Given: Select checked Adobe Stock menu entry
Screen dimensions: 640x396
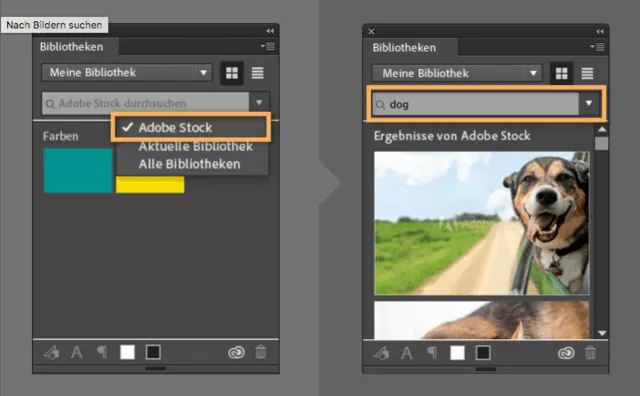Looking at the screenshot, I should 191,127.
